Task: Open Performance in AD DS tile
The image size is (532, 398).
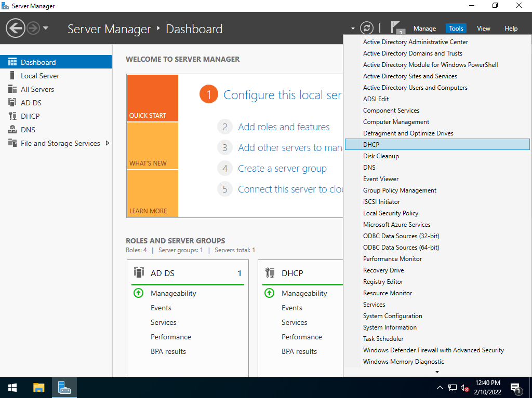Action: pos(170,337)
